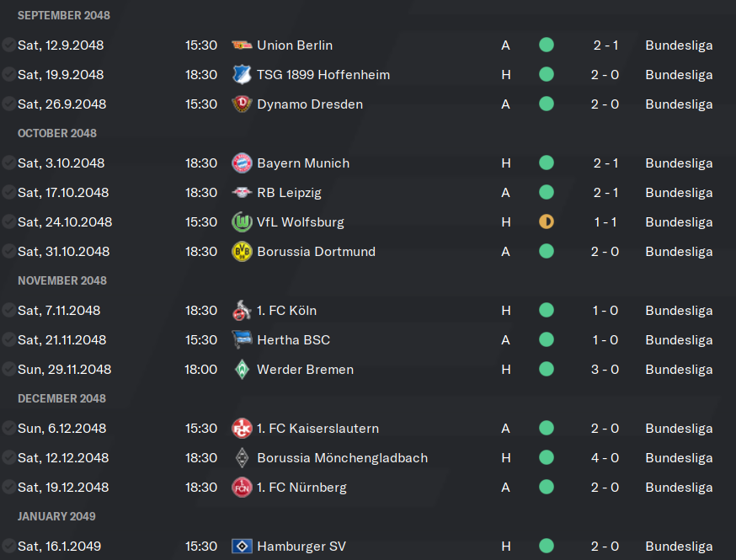Click the VfL Wolfsburg crest icon

tap(242, 222)
